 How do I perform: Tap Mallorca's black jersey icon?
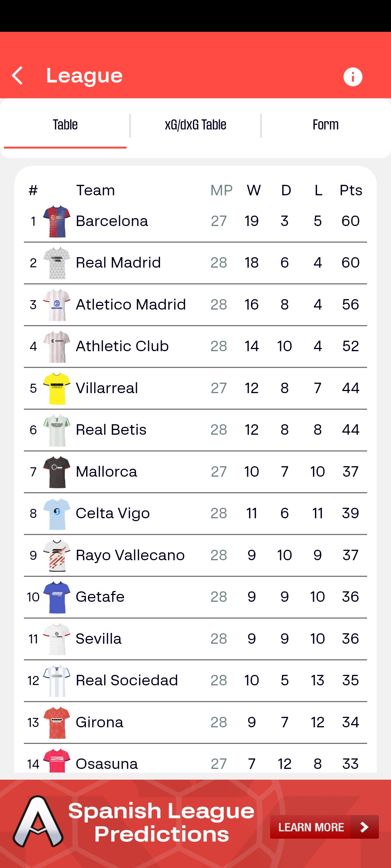pyautogui.click(x=57, y=472)
